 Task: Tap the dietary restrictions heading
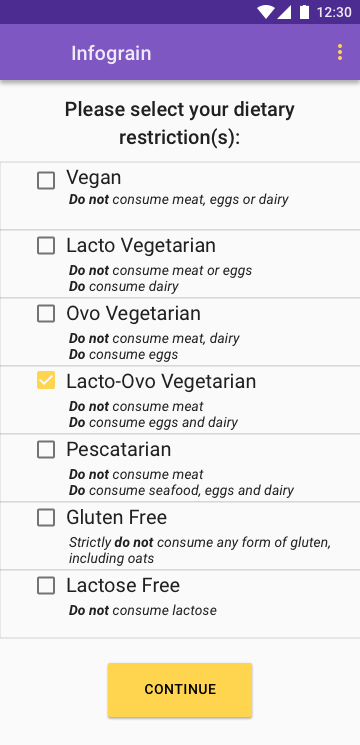[180, 124]
